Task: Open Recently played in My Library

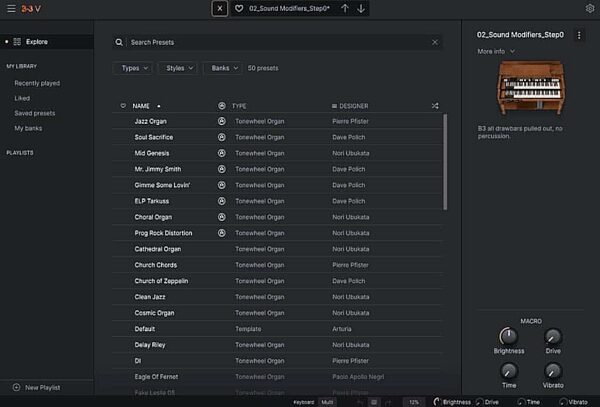Action: [37, 83]
